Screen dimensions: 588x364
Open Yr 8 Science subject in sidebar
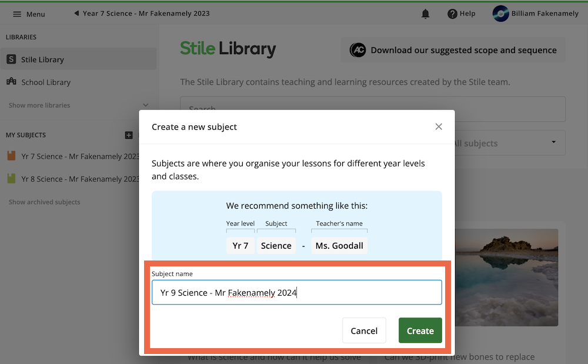[x=80, y=179]
